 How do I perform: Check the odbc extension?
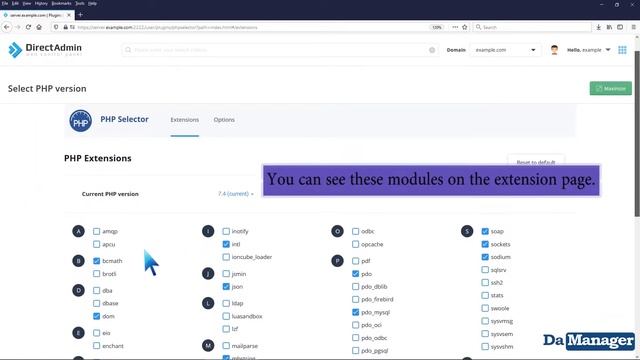(356, 231)
